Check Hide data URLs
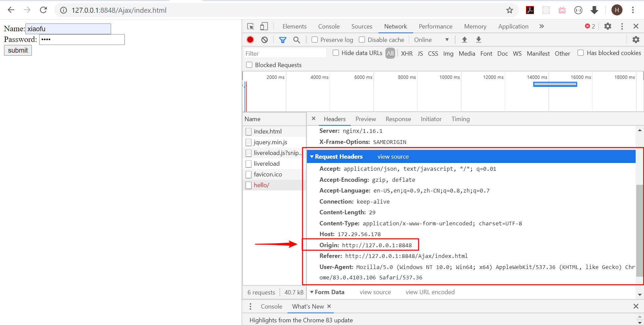This screenshot has height=325, width=644. pos(336,53)
